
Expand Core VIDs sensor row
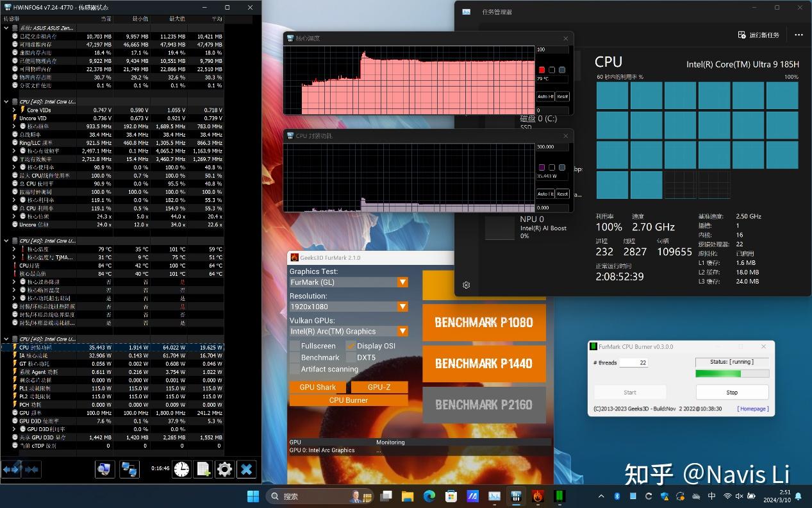(15, 110)
